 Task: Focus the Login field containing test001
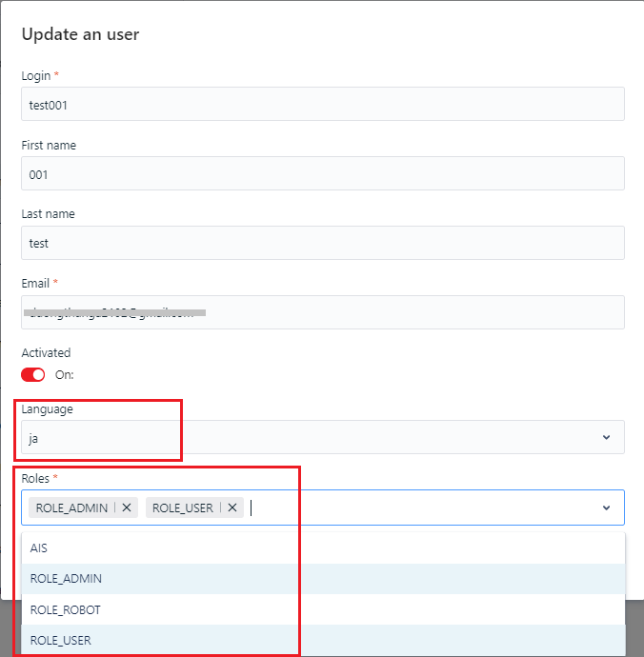click(x=323, y=104)
